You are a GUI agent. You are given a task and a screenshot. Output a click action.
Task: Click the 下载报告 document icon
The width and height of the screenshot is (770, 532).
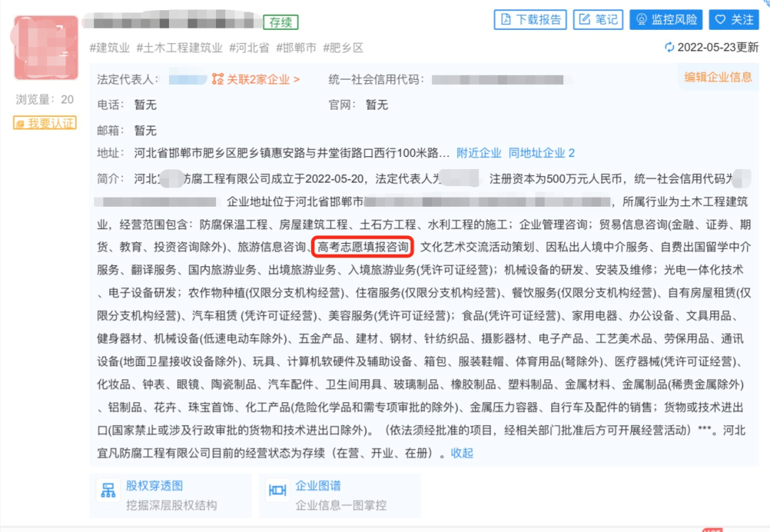(507, 19)
